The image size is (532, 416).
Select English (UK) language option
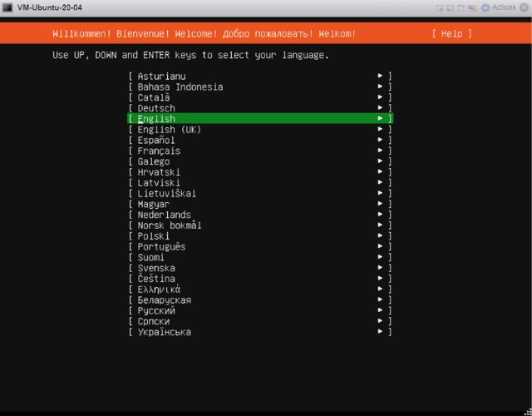pos(260,130)
